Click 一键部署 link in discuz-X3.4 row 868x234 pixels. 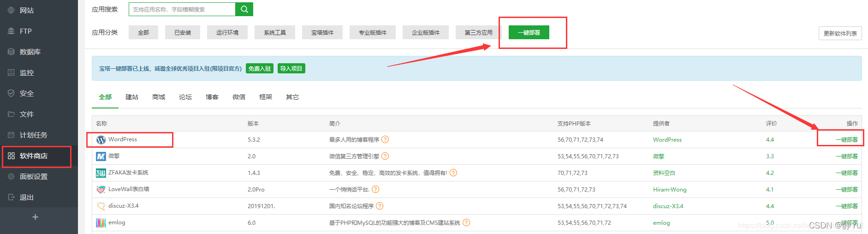(847, 206)
